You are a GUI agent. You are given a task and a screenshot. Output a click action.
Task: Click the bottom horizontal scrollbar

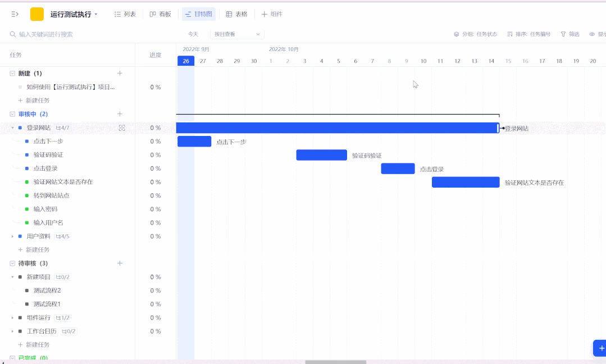335,361
